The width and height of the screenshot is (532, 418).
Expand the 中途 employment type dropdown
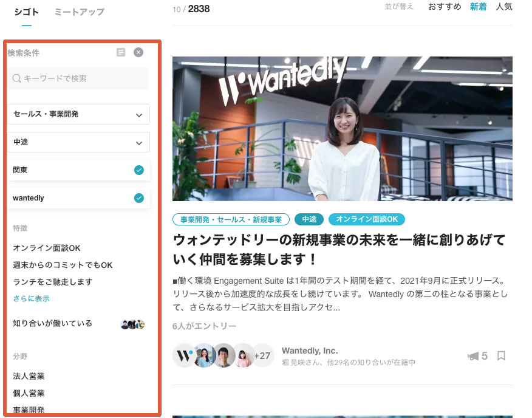pos(79,142)
